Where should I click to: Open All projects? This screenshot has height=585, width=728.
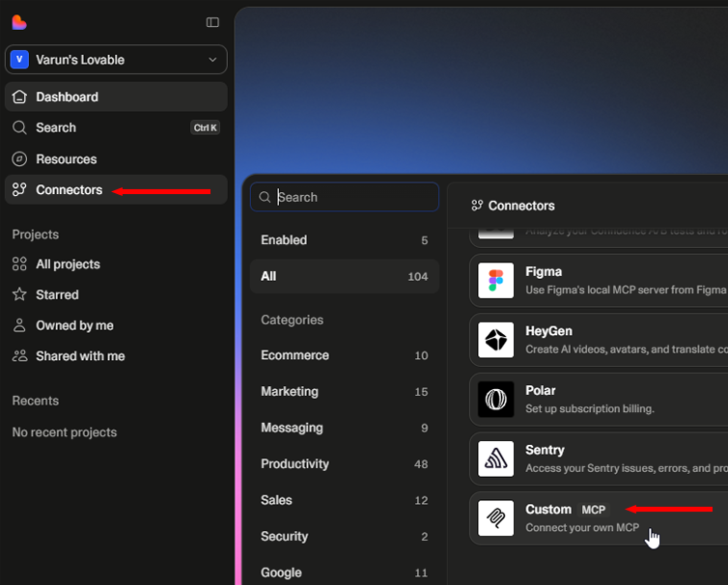coord(116,264)
